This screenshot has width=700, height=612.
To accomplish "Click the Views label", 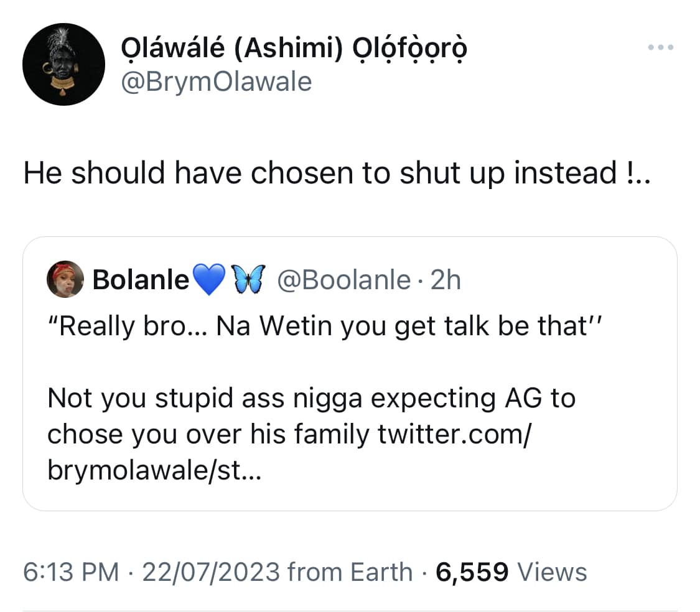I will pyautogui.click(x=552, y=572).
